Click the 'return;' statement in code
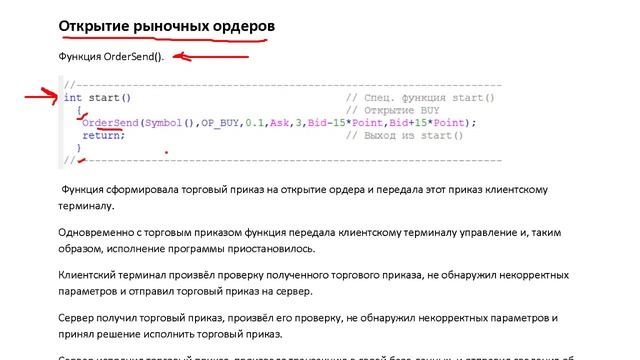This screenshot has width=640, height=360. tap(104, 136)
